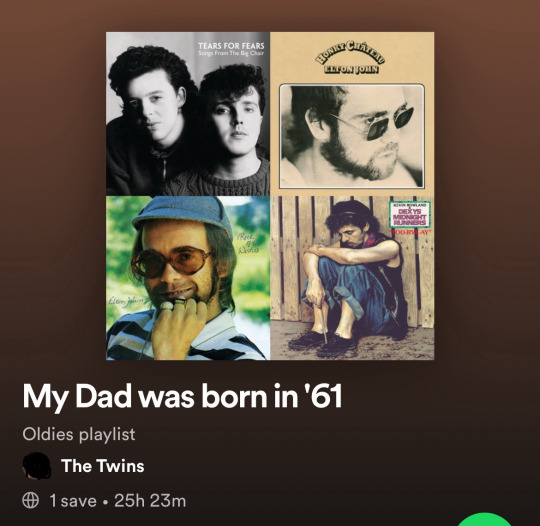
Task: Click the 1 save count
Action: point(73,501)
